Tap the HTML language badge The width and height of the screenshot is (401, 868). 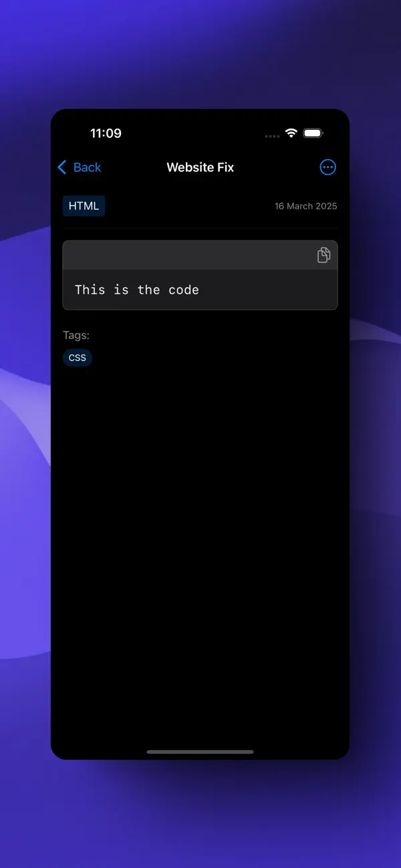(x=84, y=206)
